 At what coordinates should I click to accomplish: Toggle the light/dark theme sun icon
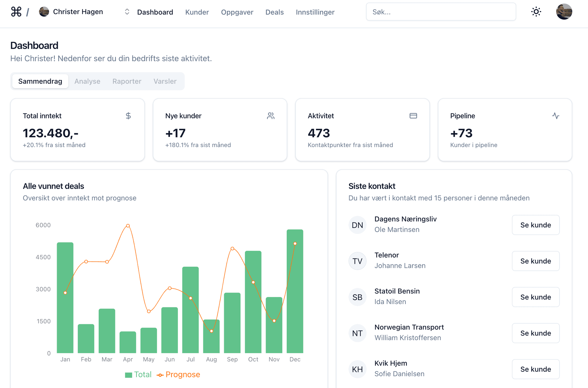[536, 12]
